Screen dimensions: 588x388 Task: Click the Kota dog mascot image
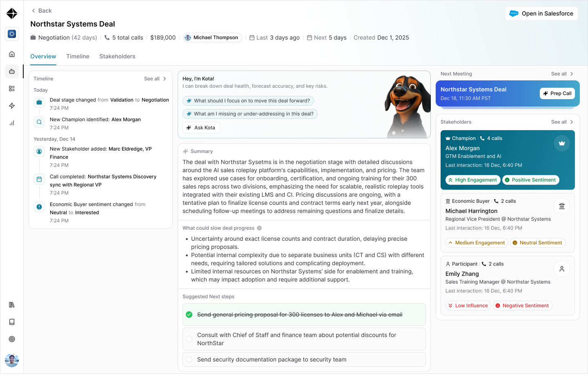coord(407,106)
